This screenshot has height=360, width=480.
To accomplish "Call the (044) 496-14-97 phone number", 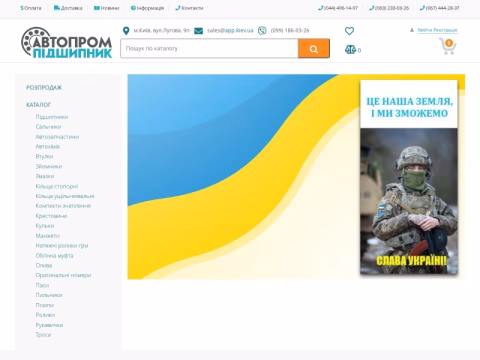I will [338, 8].
